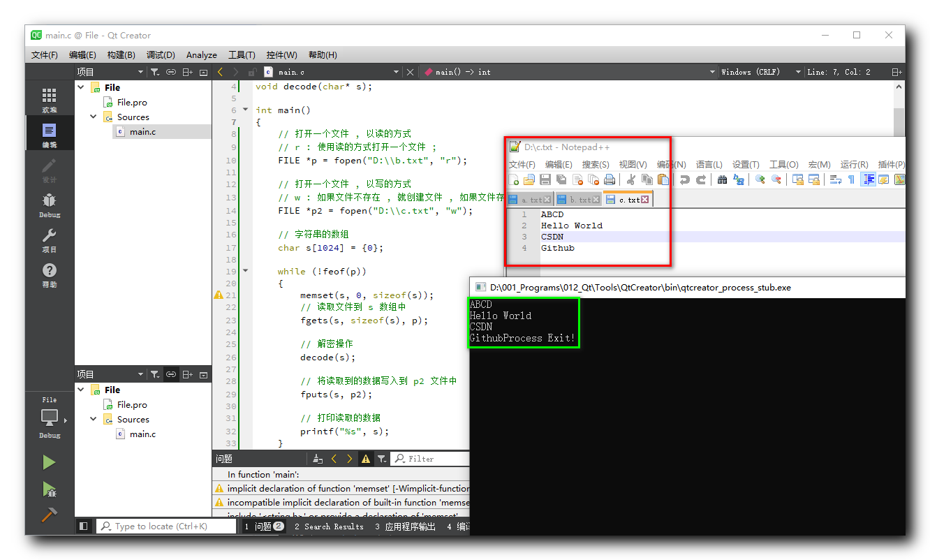Open the 构建(B) build menu
This screenshot has width=930, height=560.
[x=121, y=55]
